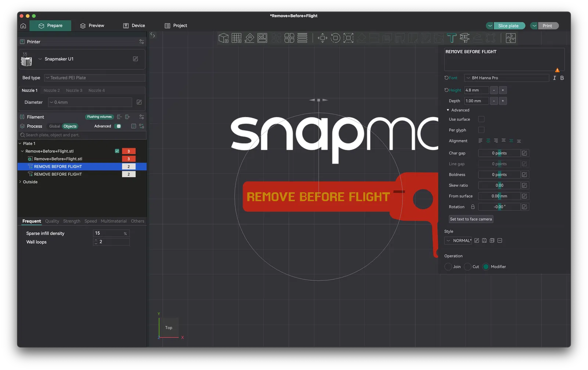Remove the current text style
588x370 pixels.
pyautogui.click(x=500, y=241)
